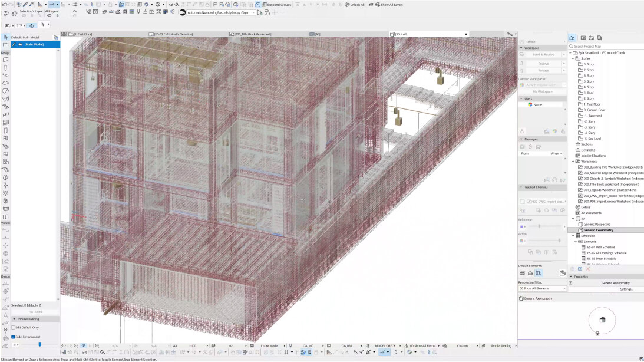Click the Unlock All button
This screenshot has height=362, width=644.
click(x=355, y=5)
